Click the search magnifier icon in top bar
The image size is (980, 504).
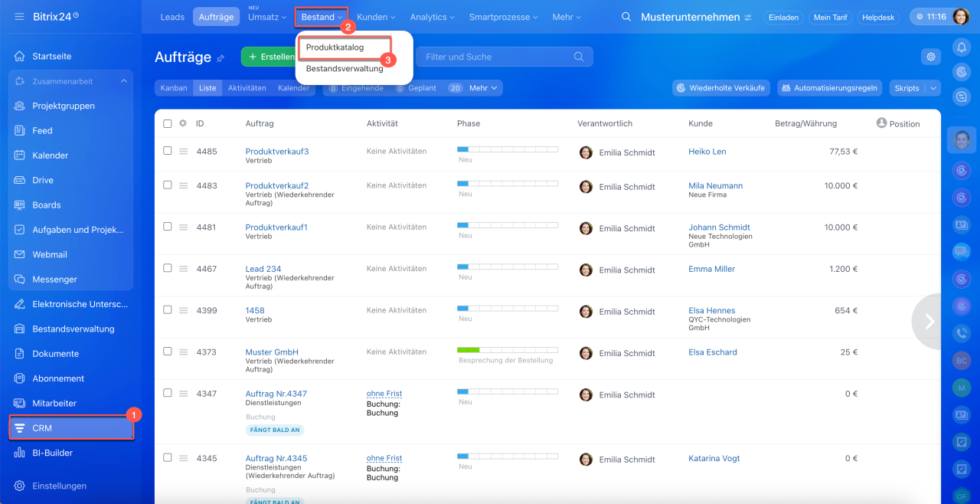pos(626,17)
